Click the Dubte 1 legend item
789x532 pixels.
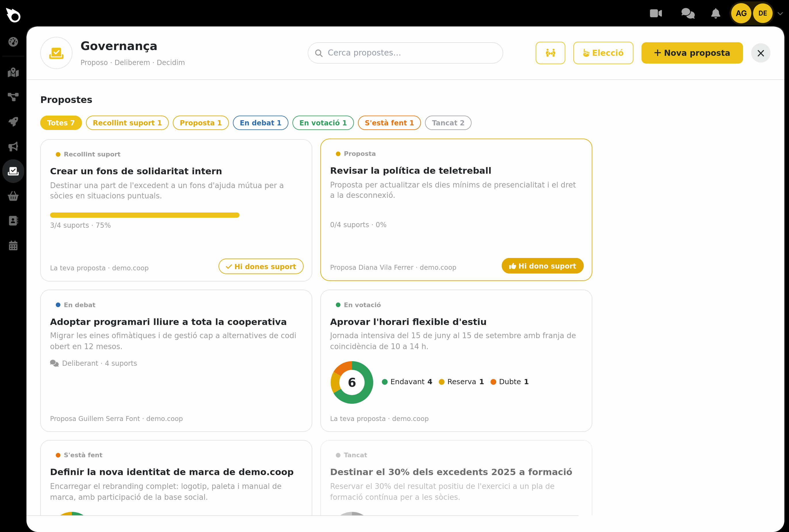[509, 382]
